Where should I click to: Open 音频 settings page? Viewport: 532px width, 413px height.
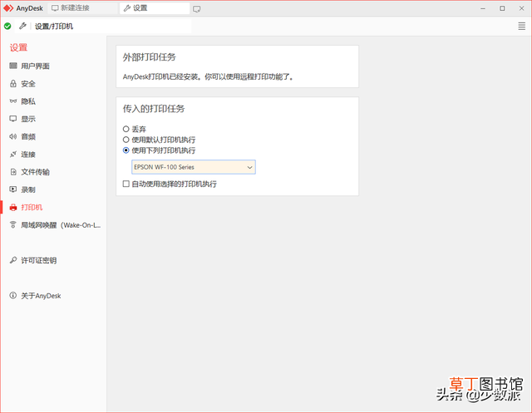pos(53,136)
